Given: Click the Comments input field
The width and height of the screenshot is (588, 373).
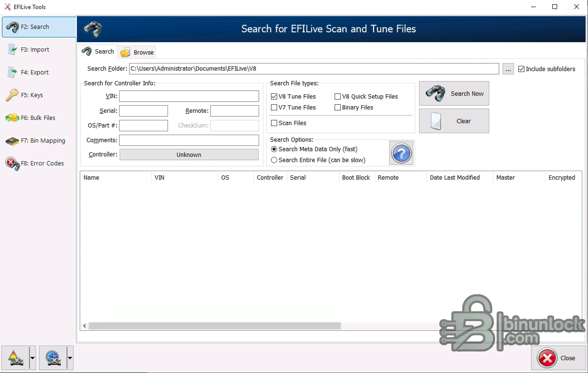Looking at the screenshot, I should click(189, 140).
